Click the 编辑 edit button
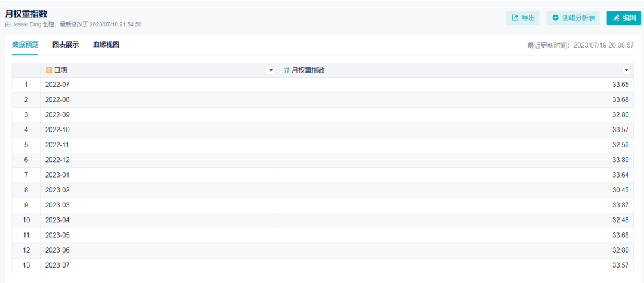This screenshot has height=283, width=644. pyautogui.click(x=624, y=18)
